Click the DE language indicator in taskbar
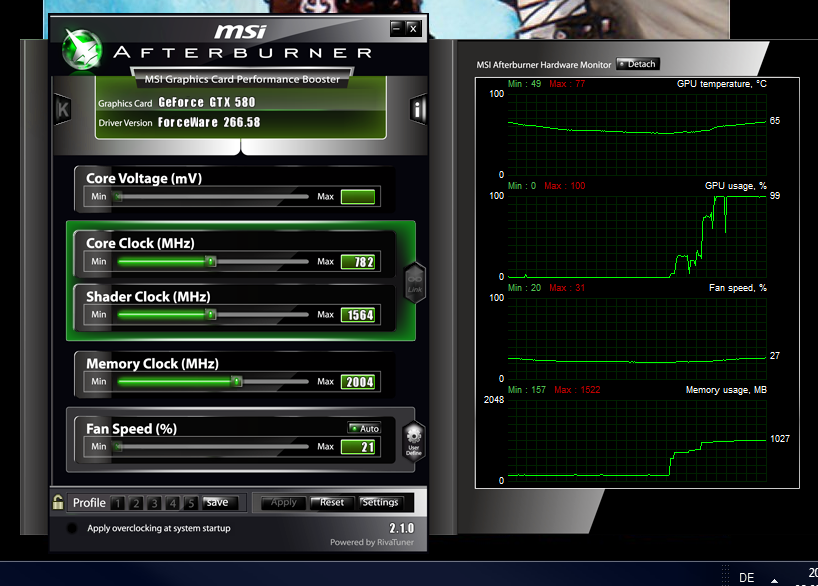Image resolution: width=818 pixels, height=586 pixels. tap(747, 578)
